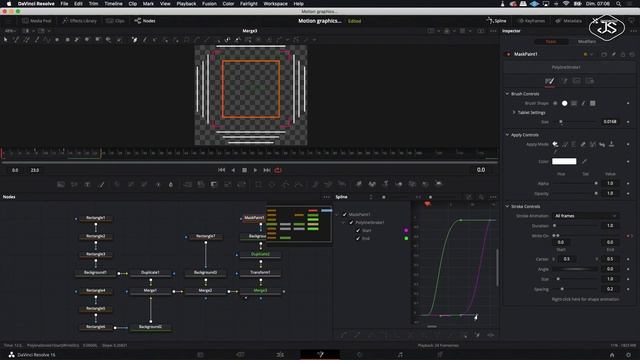Select the Smear apply mode icon
The image size is (640, 360).
pos(602,144)
